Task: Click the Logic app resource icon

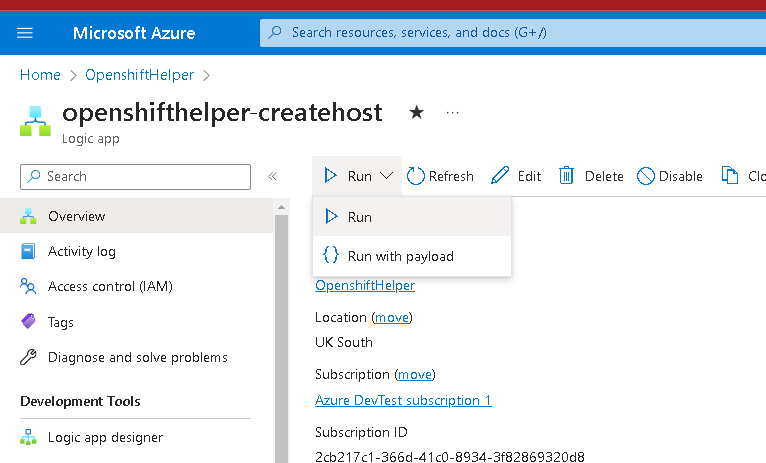Action: 35,121
